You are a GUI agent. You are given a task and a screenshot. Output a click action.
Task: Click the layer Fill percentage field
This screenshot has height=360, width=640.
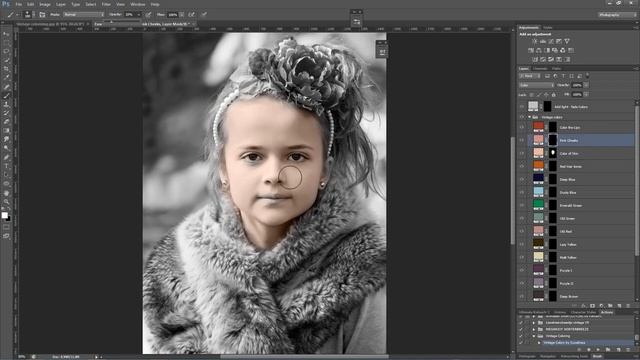577,95
